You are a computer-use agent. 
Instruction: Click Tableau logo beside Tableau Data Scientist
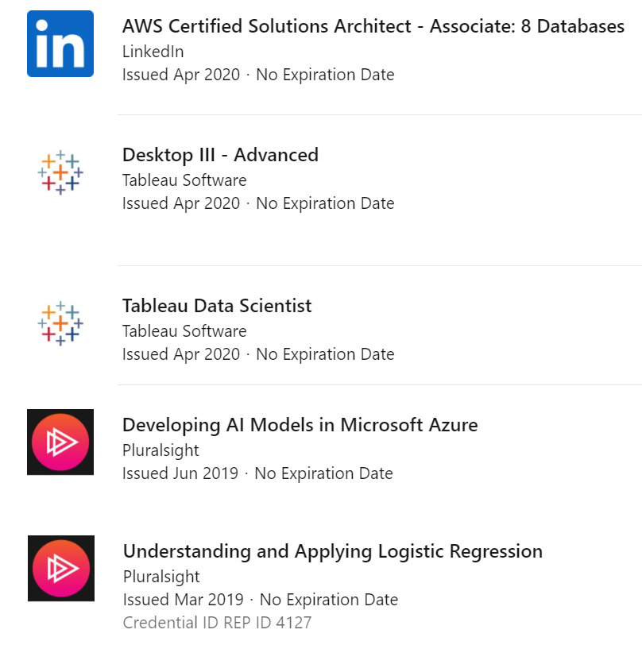pos(60,323)
